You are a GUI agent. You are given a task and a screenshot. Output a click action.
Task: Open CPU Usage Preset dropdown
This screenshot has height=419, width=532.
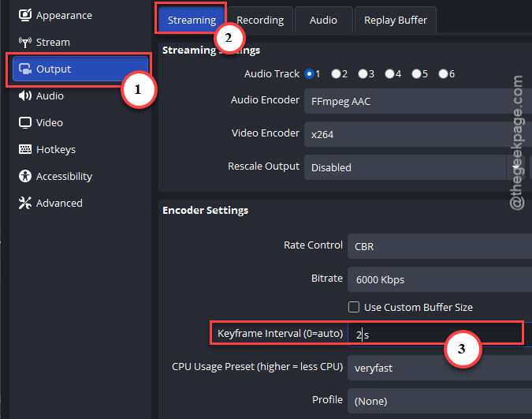440,368
